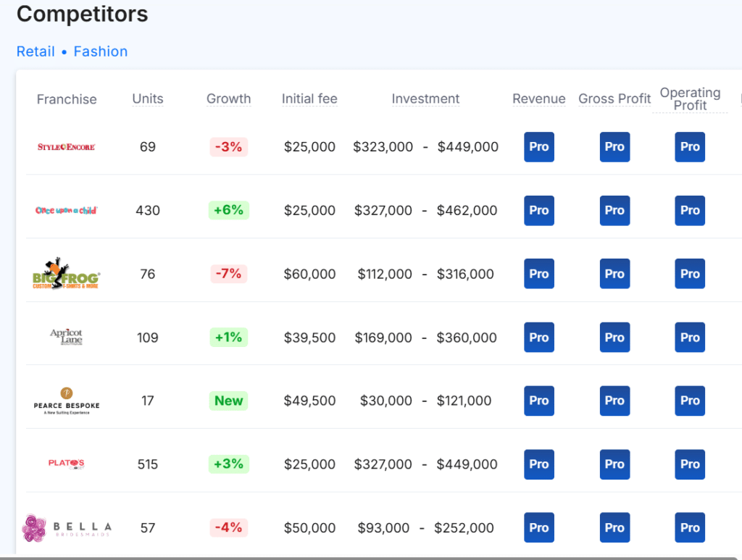Unlock Revenue Pro badge for Bella Bridesmaids
Screen dimensions: 742x560
(x=539, y=528)
